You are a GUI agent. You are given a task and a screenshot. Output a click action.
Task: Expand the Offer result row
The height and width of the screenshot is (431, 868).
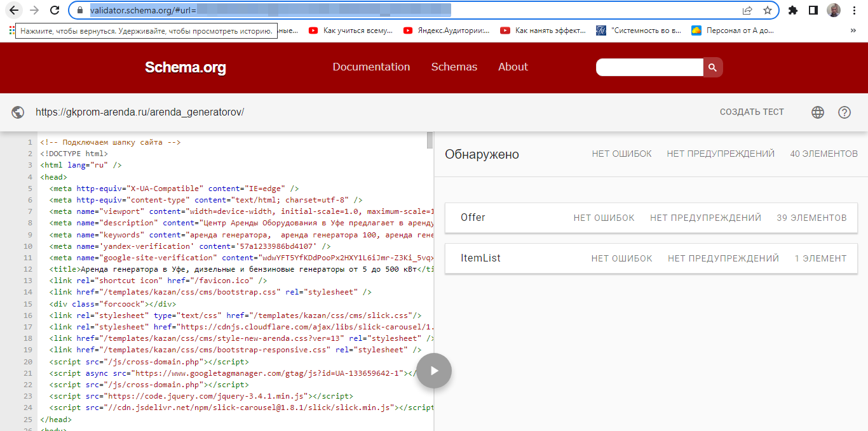[651, 218]
